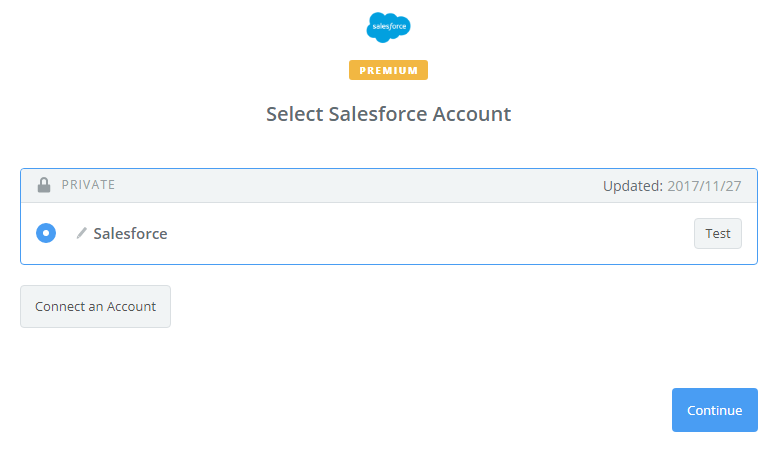Screen dimensions: 776x454
Task: Rename the account via the pencil icon
Action: 82,233
